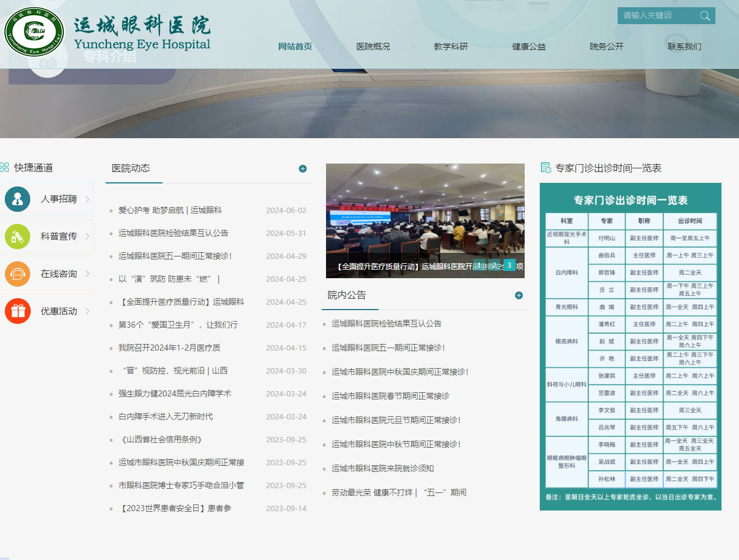Click the 优惠活动 gift icon

[18, 311]
